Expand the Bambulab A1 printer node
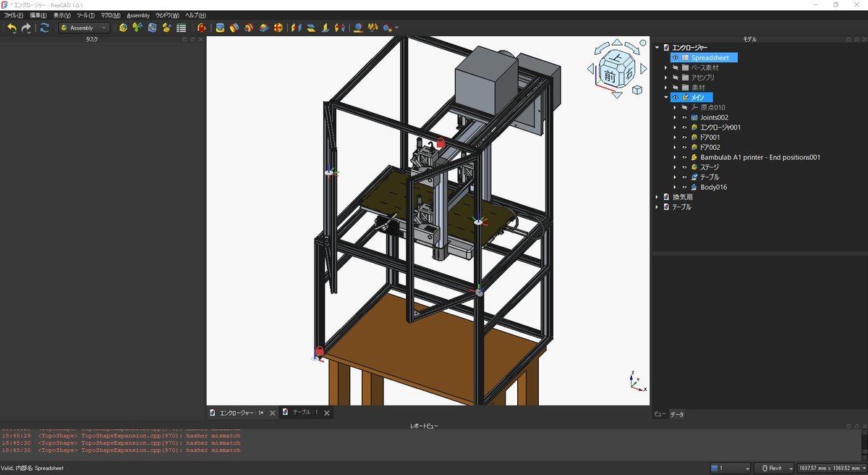Image resolution: width=868 pixels, height=475 pixels. point(675,157)
